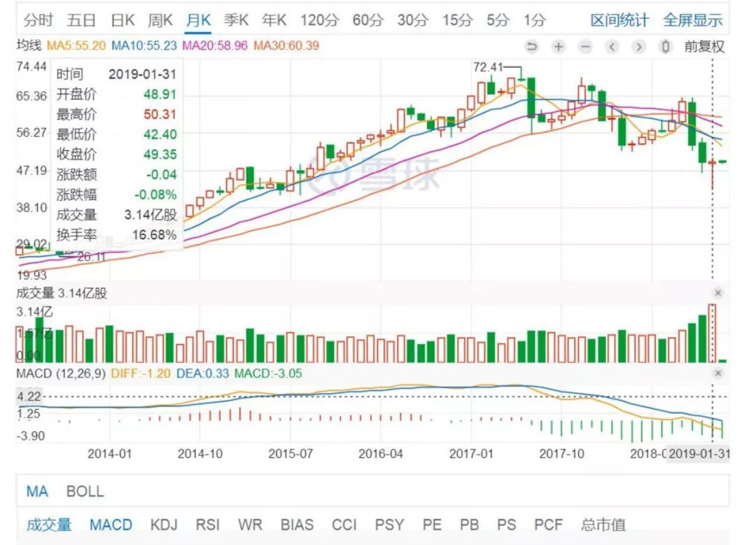
Task: Close the MACD indicator panel
Action: pos(717,374)
